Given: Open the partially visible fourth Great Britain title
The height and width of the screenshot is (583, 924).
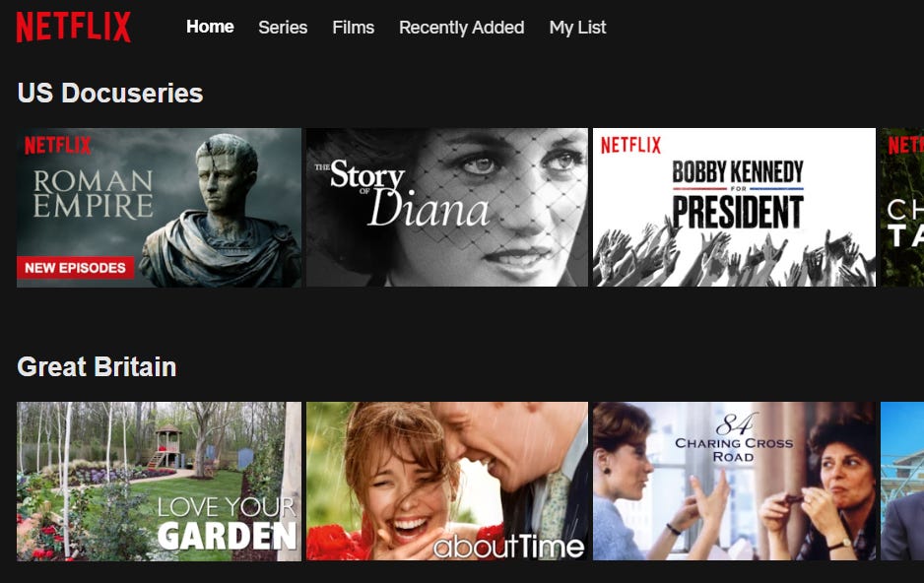Looking at the screenshot, I should 902,482.
